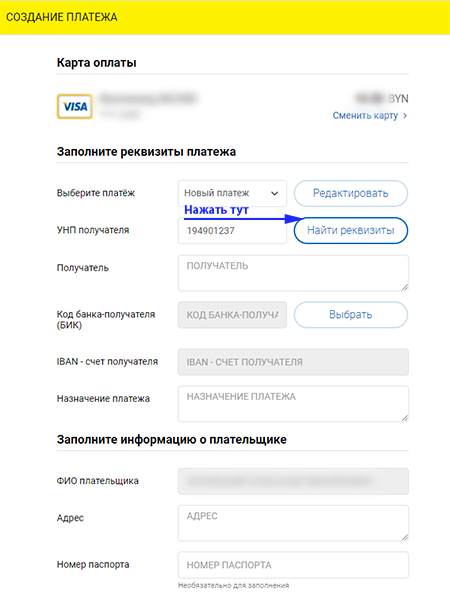Click the resize grip of Адрес textarea
The width and height of the screenshot is (450, 596).
tap(405, 537)
